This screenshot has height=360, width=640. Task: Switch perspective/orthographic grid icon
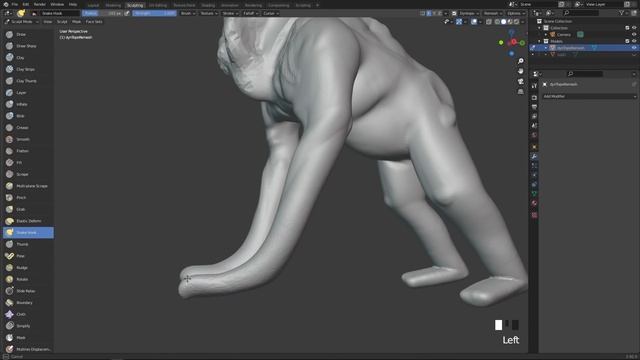click(x=520, y=92)
